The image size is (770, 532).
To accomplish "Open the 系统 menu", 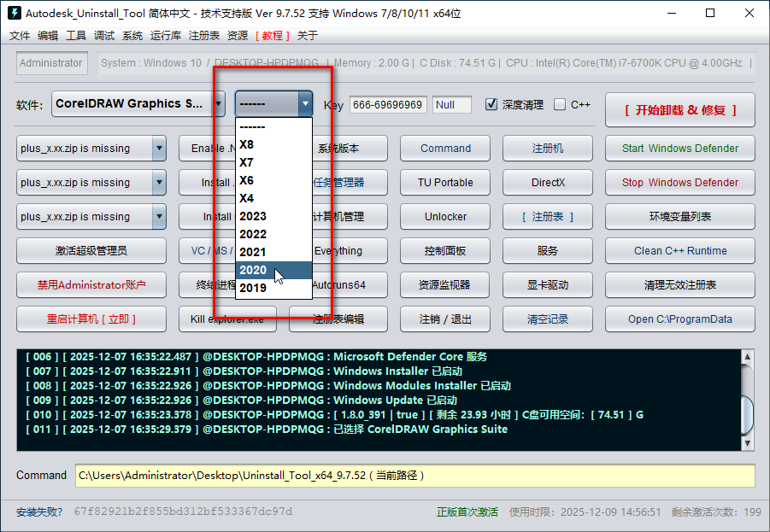I will pos(132,35).
